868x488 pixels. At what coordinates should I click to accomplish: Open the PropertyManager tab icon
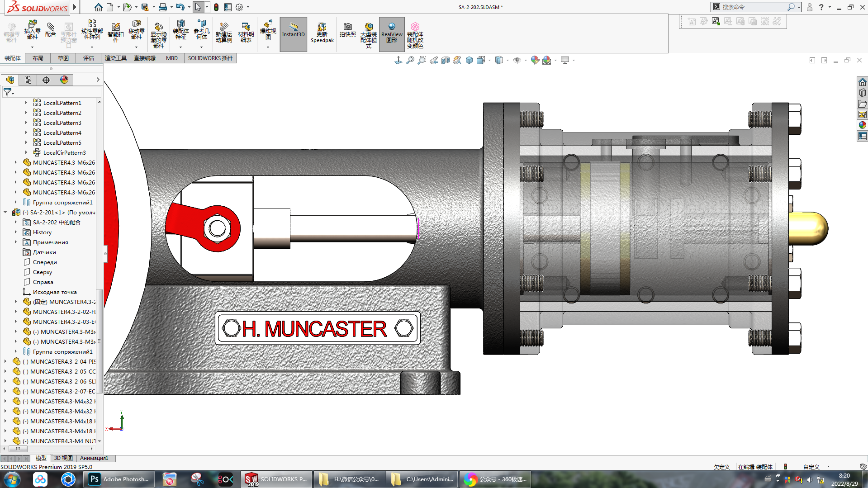[28, 80]
